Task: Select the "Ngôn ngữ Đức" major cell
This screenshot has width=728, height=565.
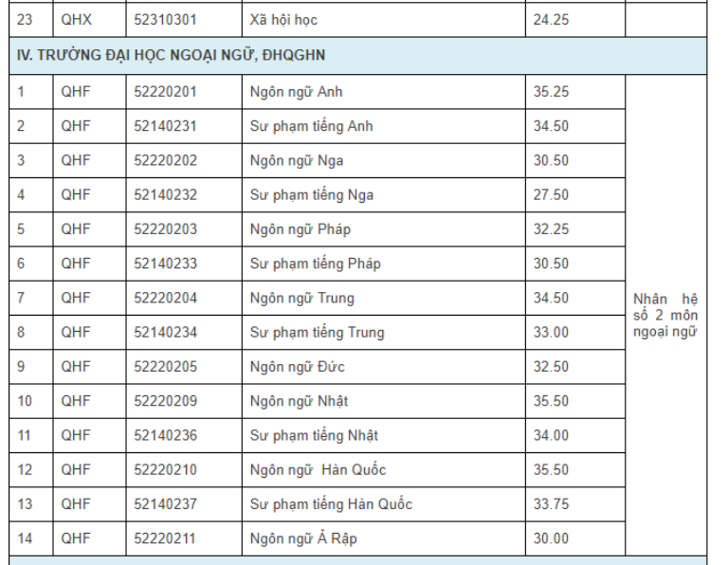Action: (298, 367)
